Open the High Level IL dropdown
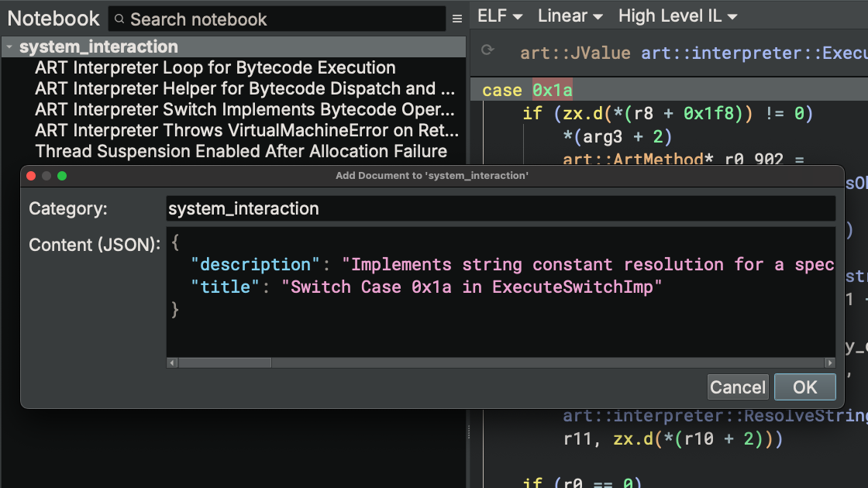The width and height of the screenshot is (868, 488). pos(677,15)
